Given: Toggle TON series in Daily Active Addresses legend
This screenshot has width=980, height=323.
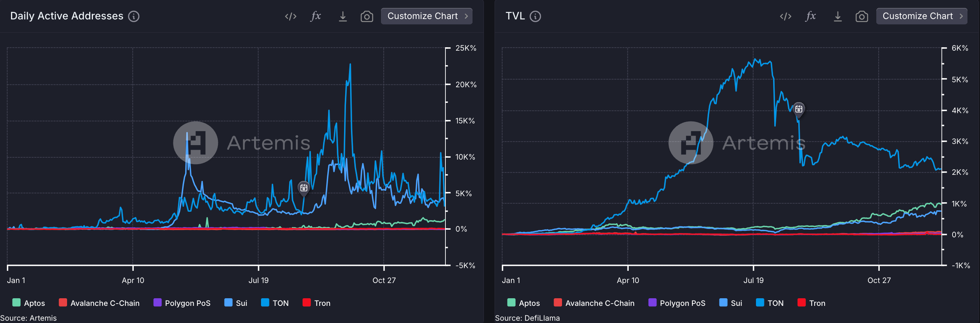Looking at the screenshot, I should coord(275,303).
